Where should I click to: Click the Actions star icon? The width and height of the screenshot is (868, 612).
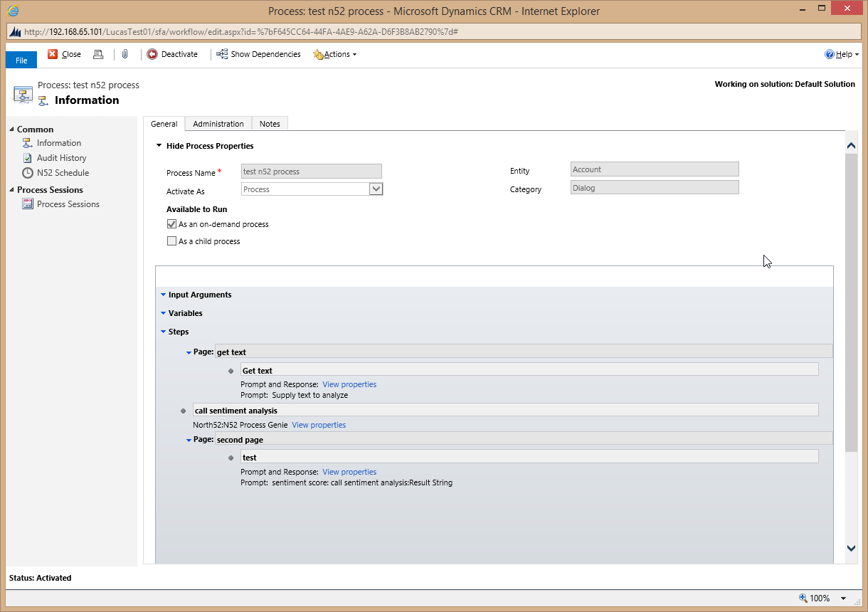point(317,55)
